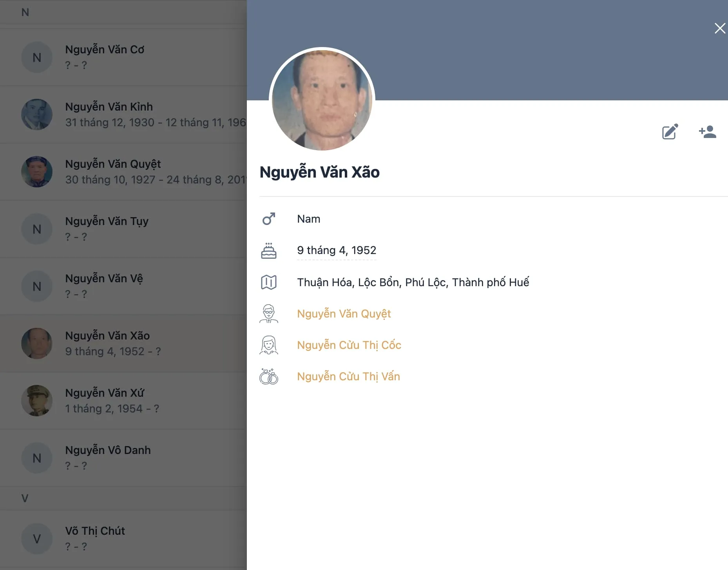This screenshot has width=728, height=570.
Task: Click the mother icon beside Nguyễn Cửu Thị Cốc
Action: point(269,345)
